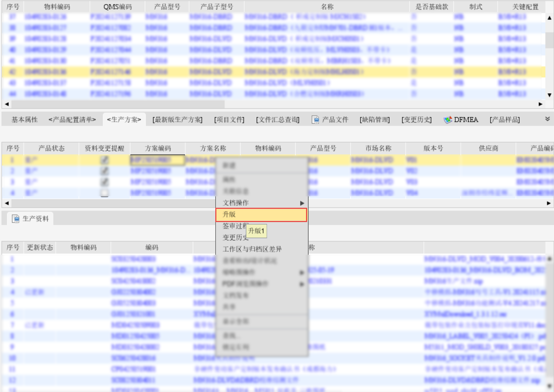Choose 变更历史 context menu entry
This screenshot has height=392, width=554.
235,237
